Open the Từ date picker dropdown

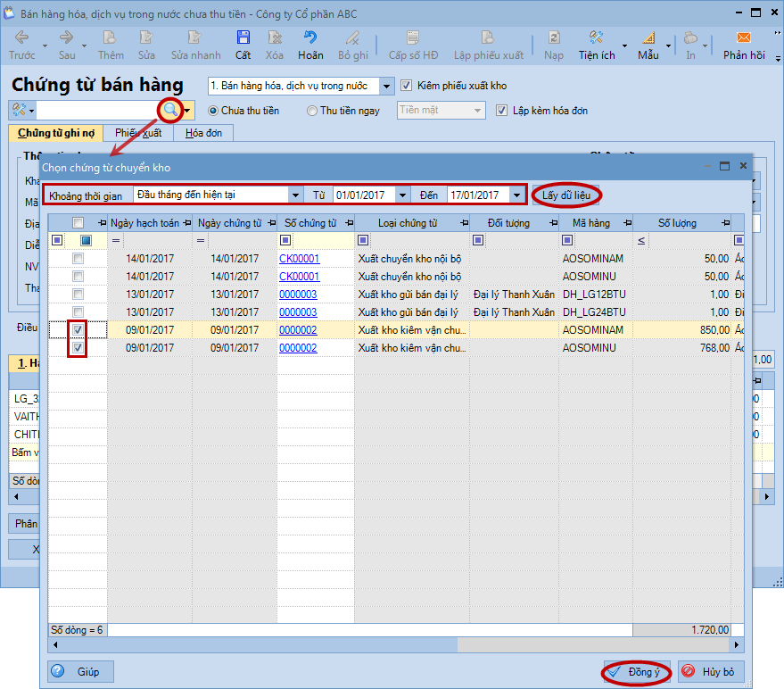(402, 195)
